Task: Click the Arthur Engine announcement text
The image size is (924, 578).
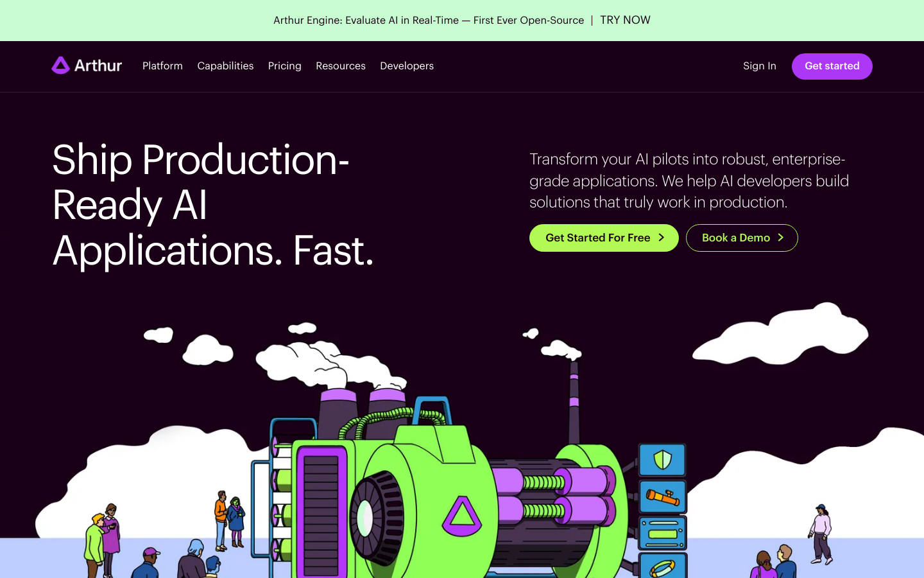Action: (x=428, y=21)
